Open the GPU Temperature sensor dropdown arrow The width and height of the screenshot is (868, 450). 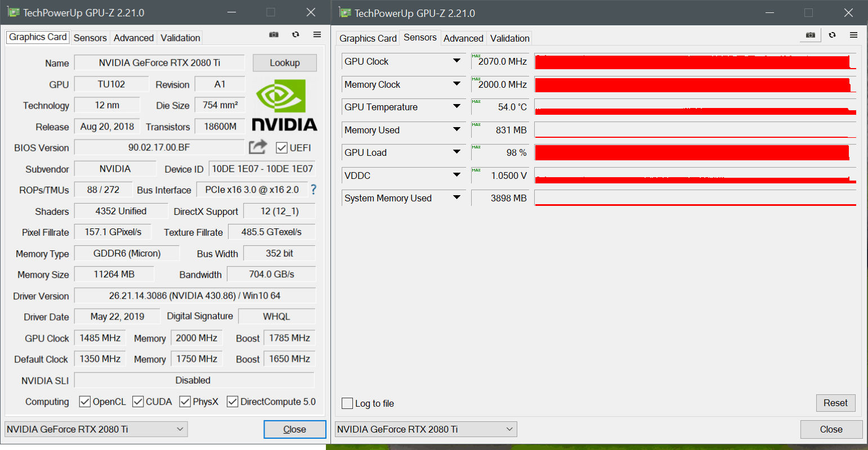tap(457, 106)
